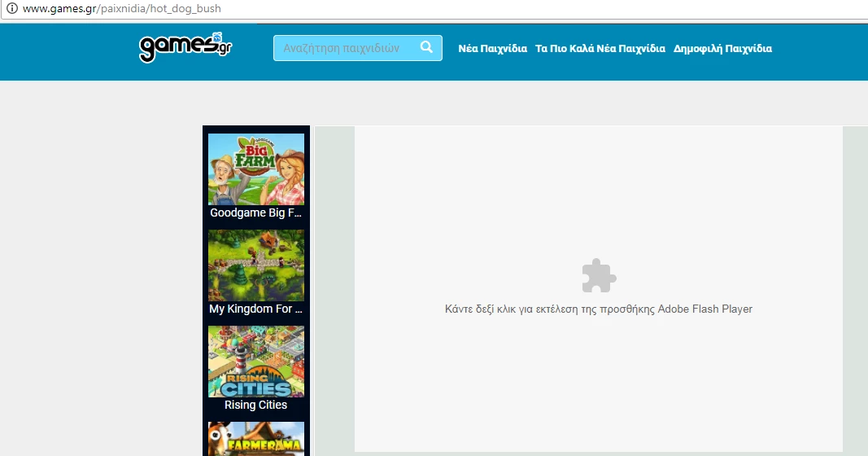Open the Goodgame Big Farm thumbnail

[256, 169]
